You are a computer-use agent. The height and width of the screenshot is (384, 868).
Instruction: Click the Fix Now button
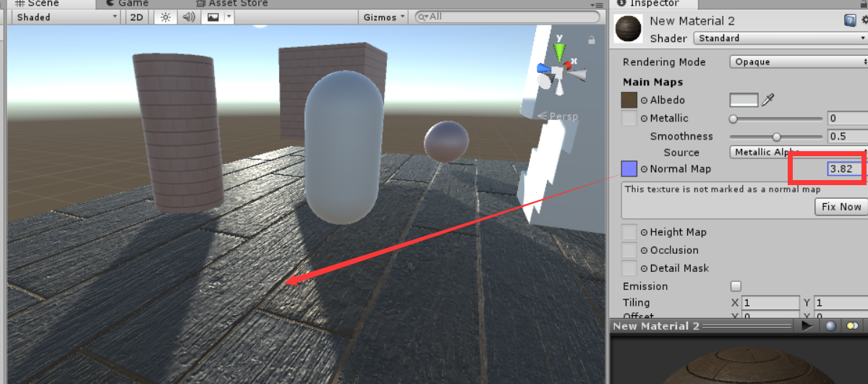(x=841, y=207)
